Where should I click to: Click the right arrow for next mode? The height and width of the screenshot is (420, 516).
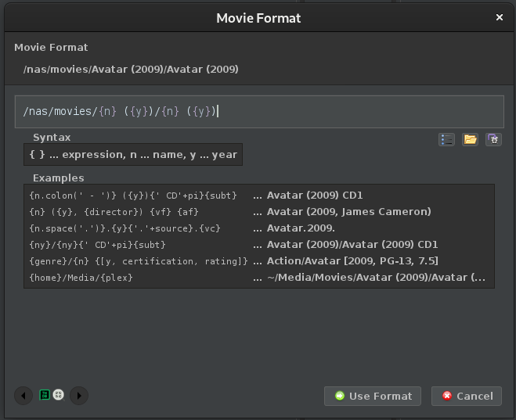coord(79,396)
